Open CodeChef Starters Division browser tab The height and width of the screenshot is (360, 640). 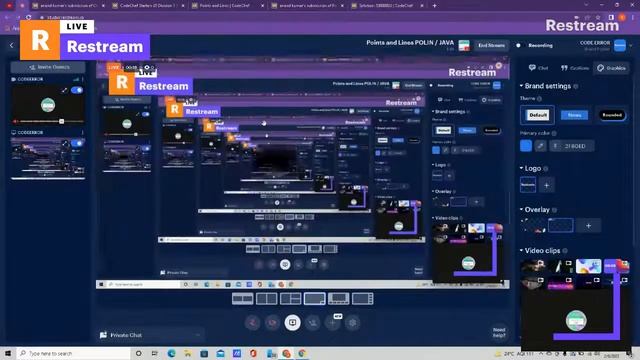148,6
